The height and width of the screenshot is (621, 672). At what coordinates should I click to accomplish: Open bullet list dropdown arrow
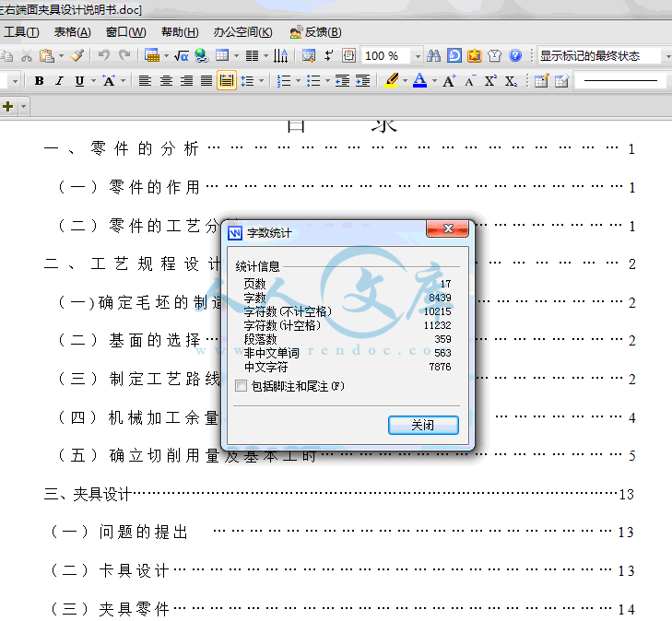click(x=327, y=80)
